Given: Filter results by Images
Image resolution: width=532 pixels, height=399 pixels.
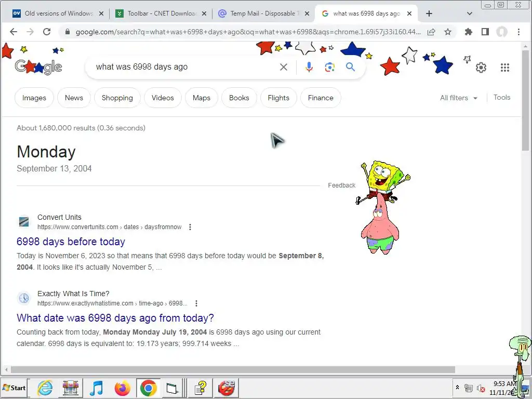Looking at the screenshot, I should (x=34, y=98).
